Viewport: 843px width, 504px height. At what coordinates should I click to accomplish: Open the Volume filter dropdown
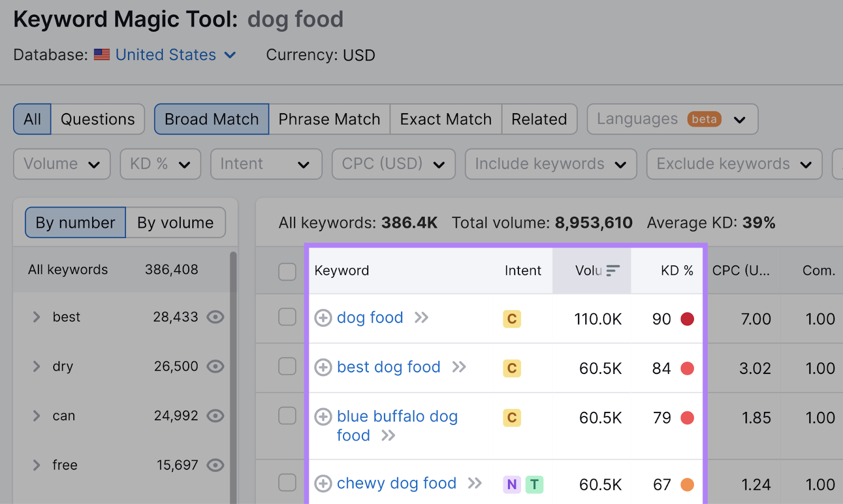[x=61, y=164]
